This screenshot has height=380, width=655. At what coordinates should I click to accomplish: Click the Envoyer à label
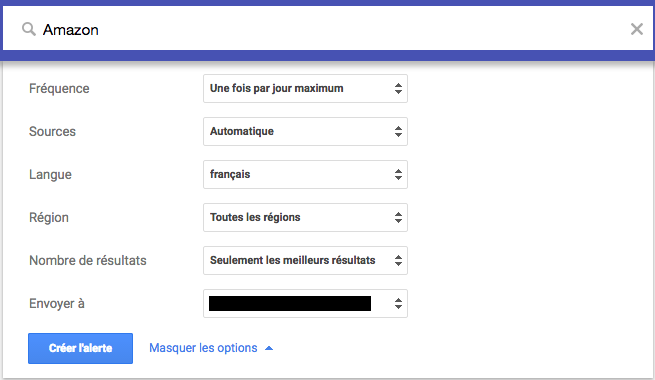(x=57, y=304)
